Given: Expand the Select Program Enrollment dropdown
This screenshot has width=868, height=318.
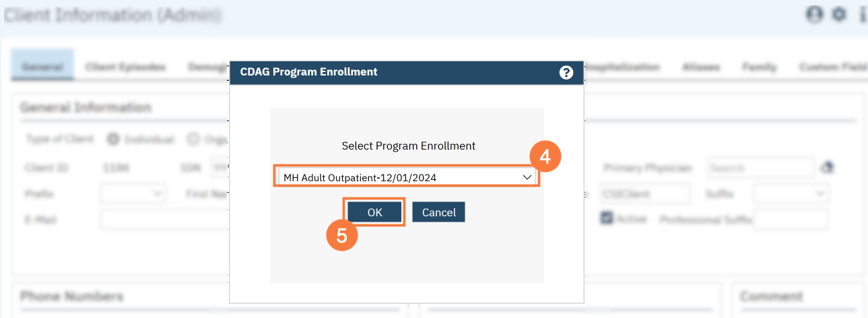Looking at the screenshot, I should (x=407, y=177).
